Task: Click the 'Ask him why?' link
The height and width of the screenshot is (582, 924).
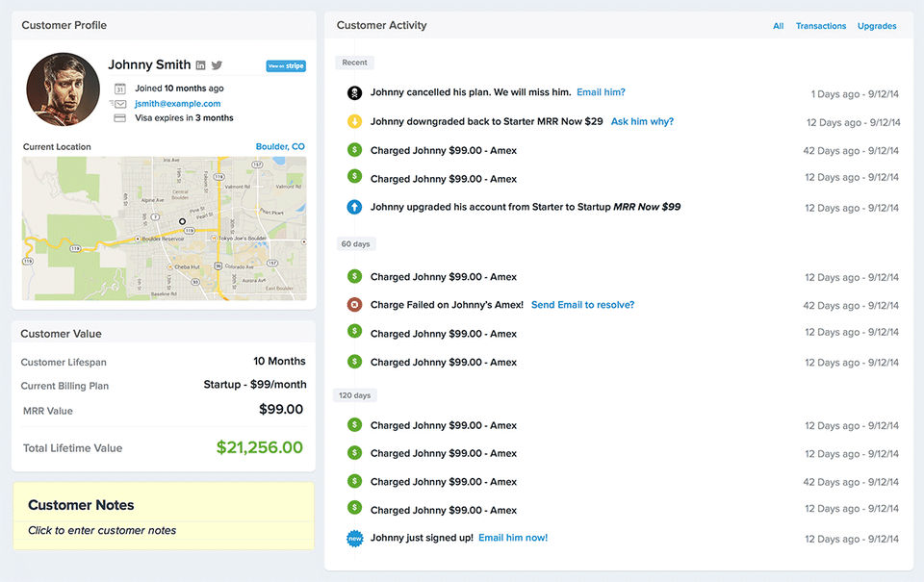Action: tap(642, 122)
